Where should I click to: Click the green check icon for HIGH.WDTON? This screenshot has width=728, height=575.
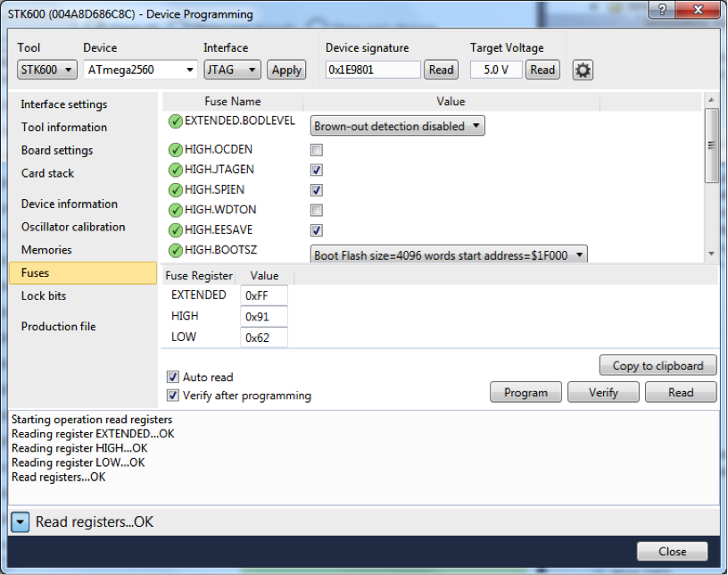click(x=175, y=210)
